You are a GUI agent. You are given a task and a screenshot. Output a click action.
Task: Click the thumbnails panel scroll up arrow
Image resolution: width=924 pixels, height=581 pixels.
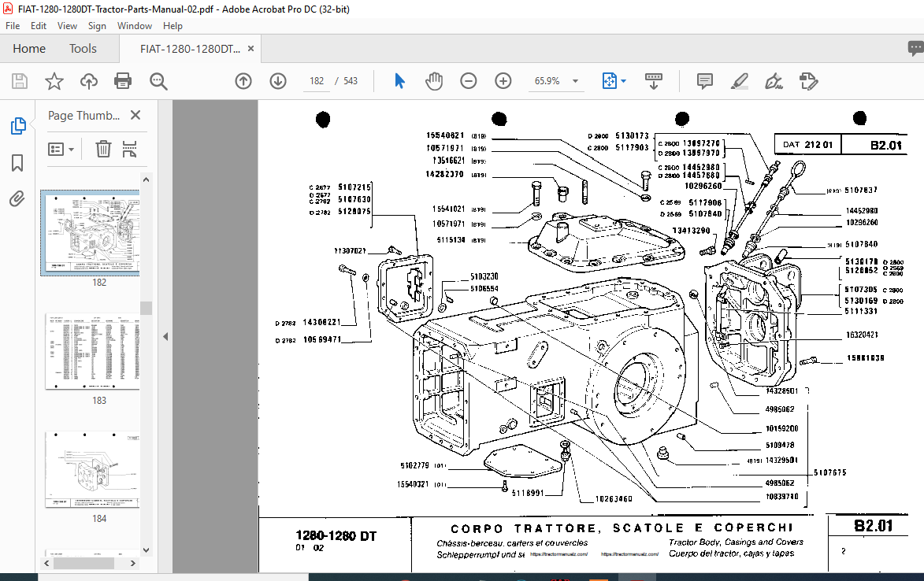[147, 179]
